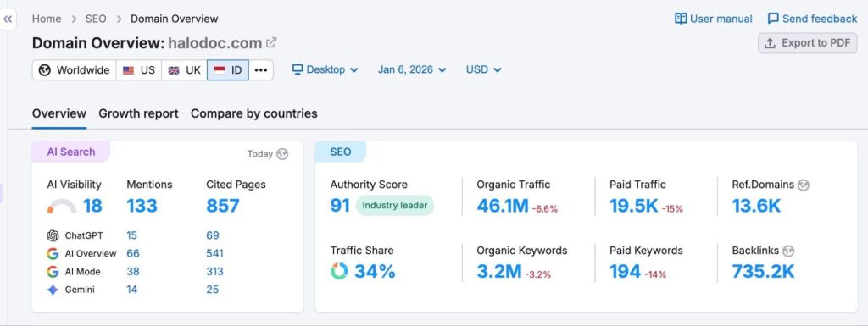This screenshot has width=868, height=326.
Task: Click ChatGPT mentions count 15
Action: [131, 236]
